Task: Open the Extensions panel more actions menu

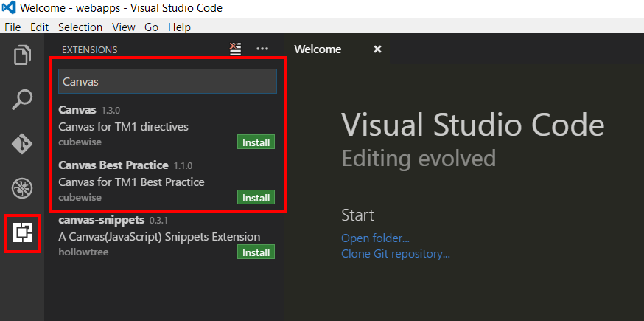Action: pyautogui.click(x=262, y=49)
